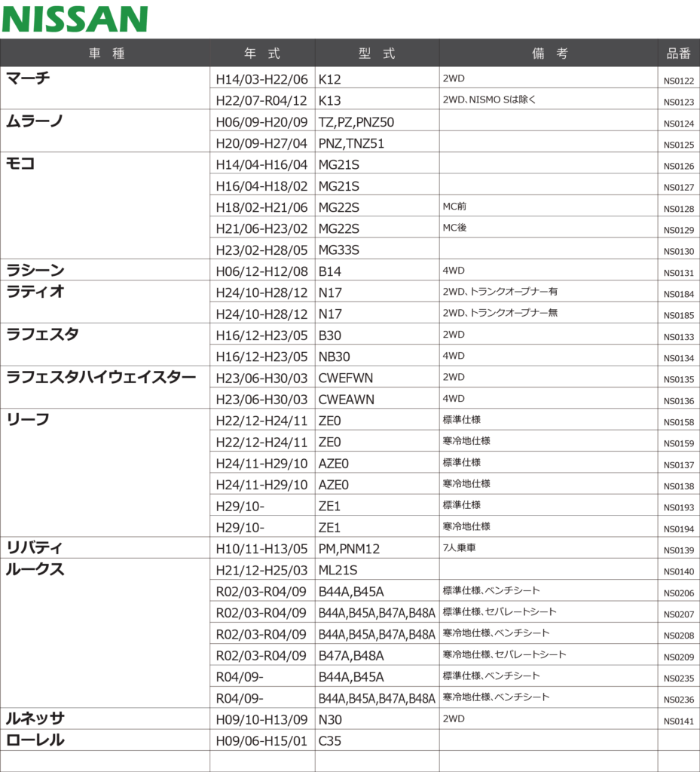Select the ラフェスタハイウェイスター model name
The width and height of the screenshot is (700, 772).
pos(101,377)
